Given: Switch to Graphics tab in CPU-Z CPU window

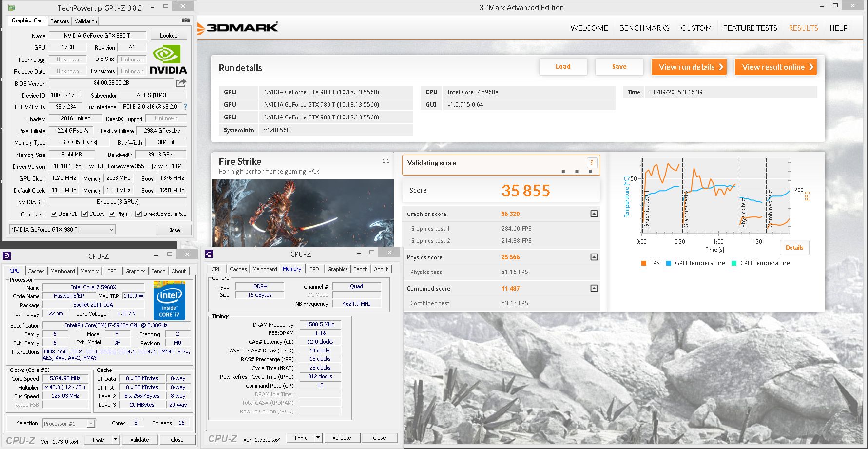Looking at the screenshot, I should 135,271.
